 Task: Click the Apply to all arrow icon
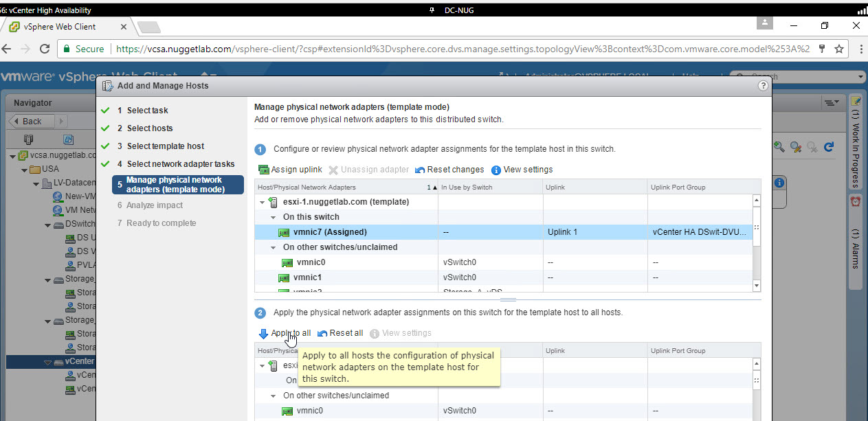263,334
